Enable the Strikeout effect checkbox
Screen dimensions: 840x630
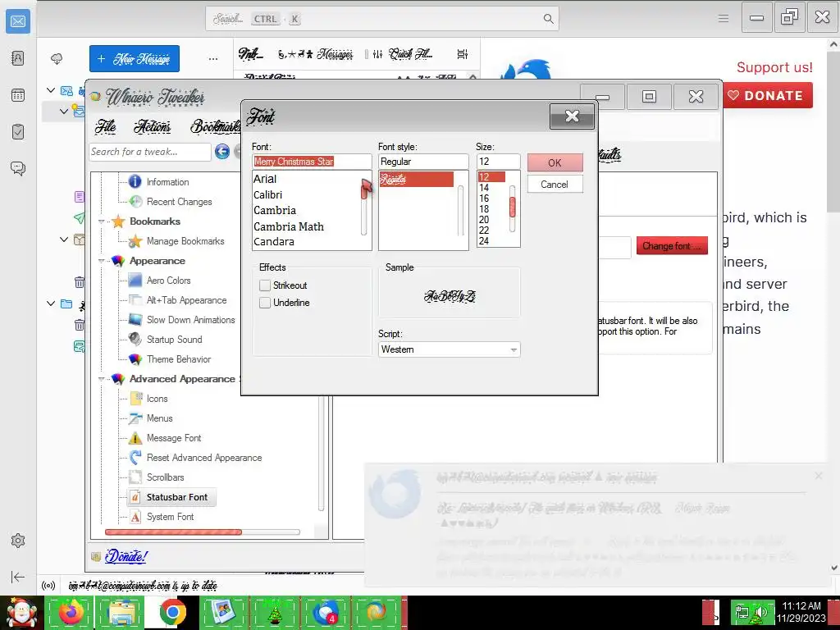[265, 285]
